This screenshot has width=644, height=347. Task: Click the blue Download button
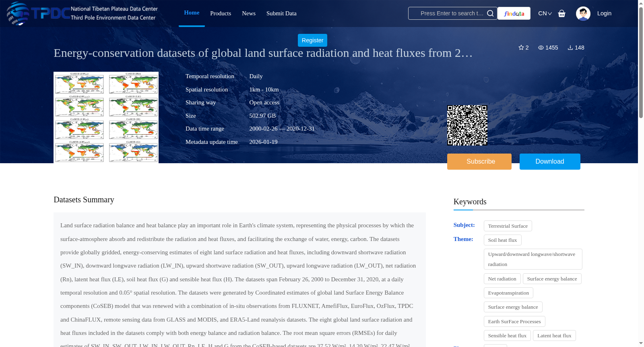pyautogui.click(x=550, y=162)
